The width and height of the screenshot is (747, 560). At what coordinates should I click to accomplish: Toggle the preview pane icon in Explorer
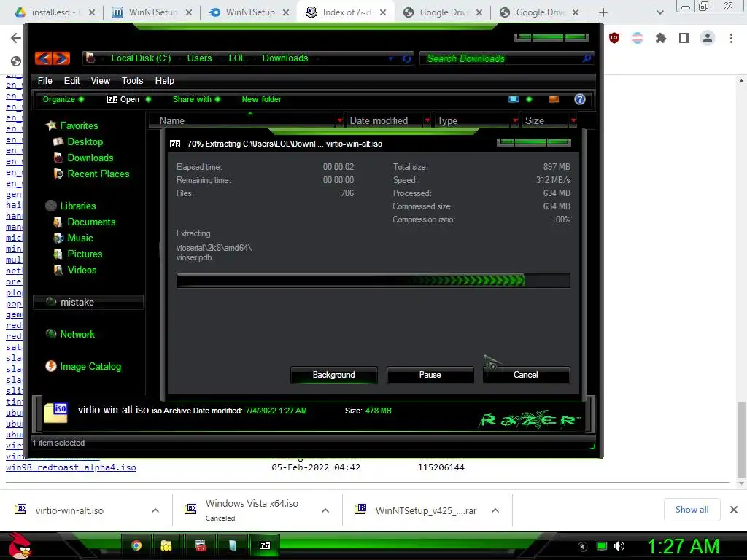tap(554, 99)
